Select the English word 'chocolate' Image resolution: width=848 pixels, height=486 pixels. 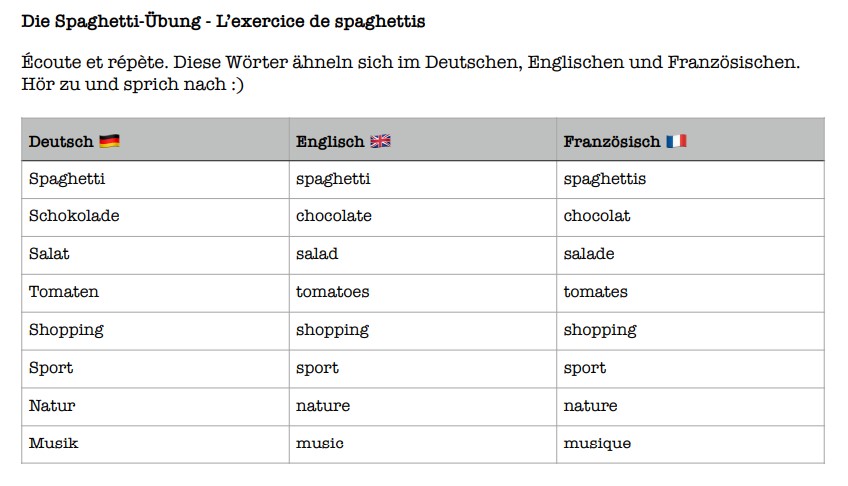tap(333, 216)
